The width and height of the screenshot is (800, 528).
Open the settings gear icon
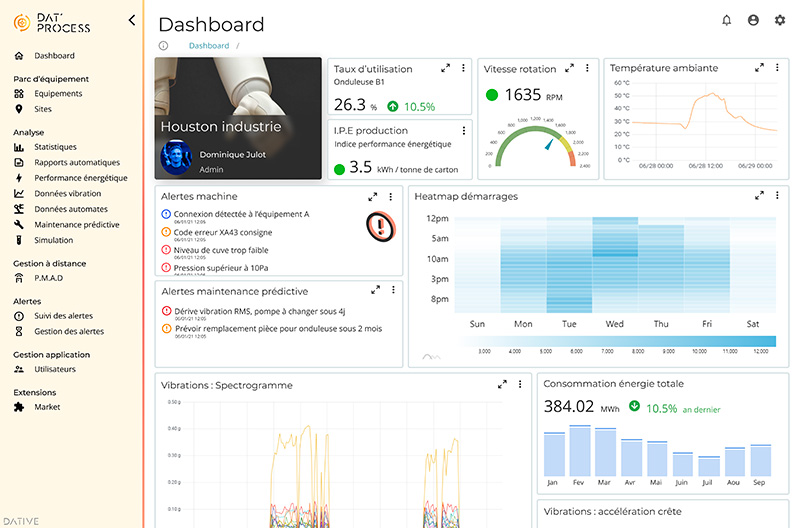(x=780, y=20)
